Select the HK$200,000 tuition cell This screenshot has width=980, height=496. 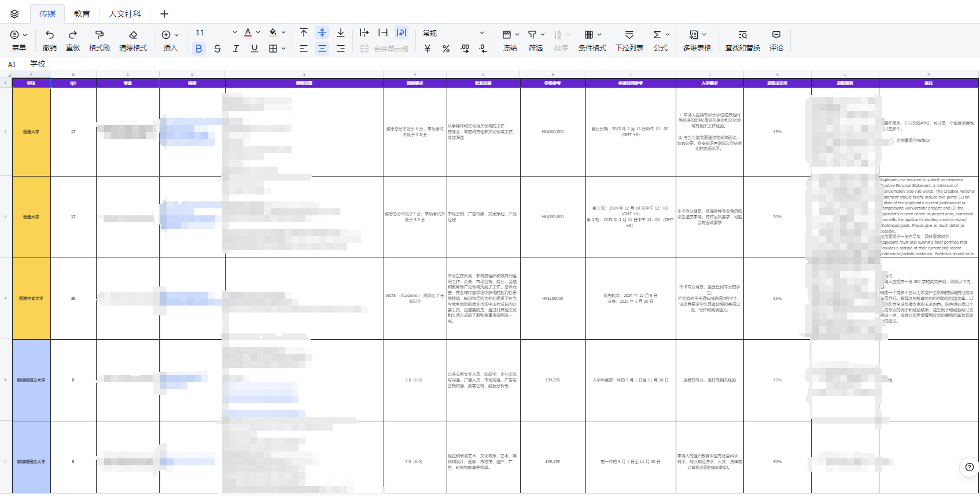tap(552, 132)
